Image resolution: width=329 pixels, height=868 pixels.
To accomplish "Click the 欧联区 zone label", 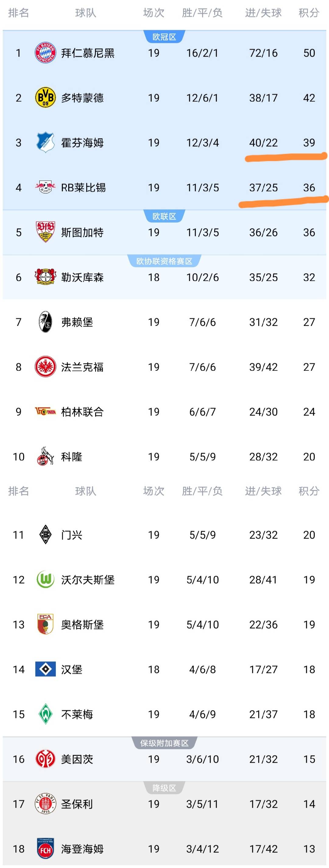I will (164, 216).
